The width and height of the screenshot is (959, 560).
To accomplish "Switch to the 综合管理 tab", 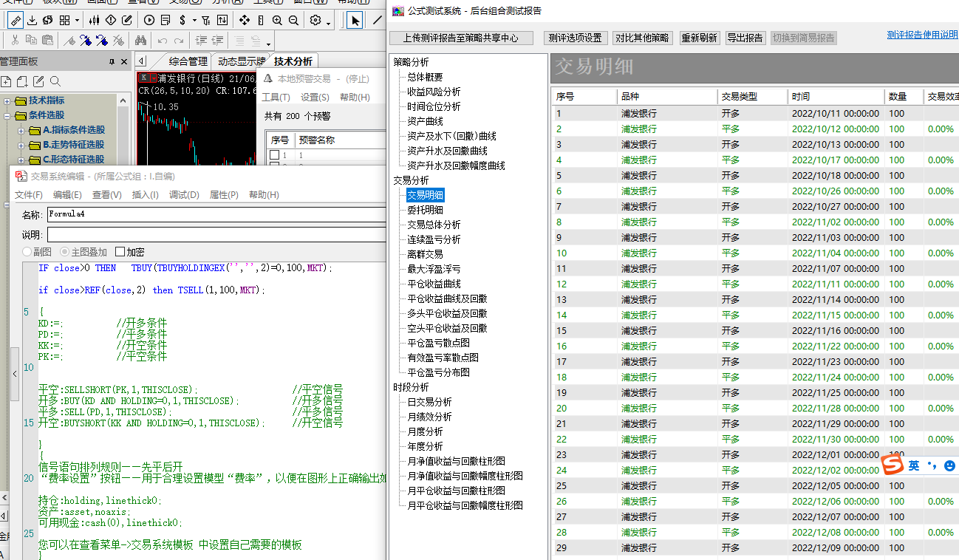I will click(188, 61).
